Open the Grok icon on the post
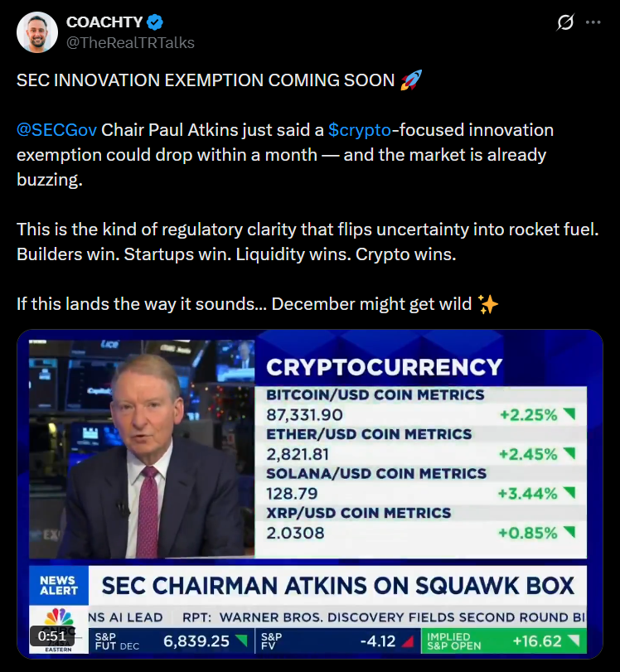This screenshot has height=672, width=620. coord(565,23)
